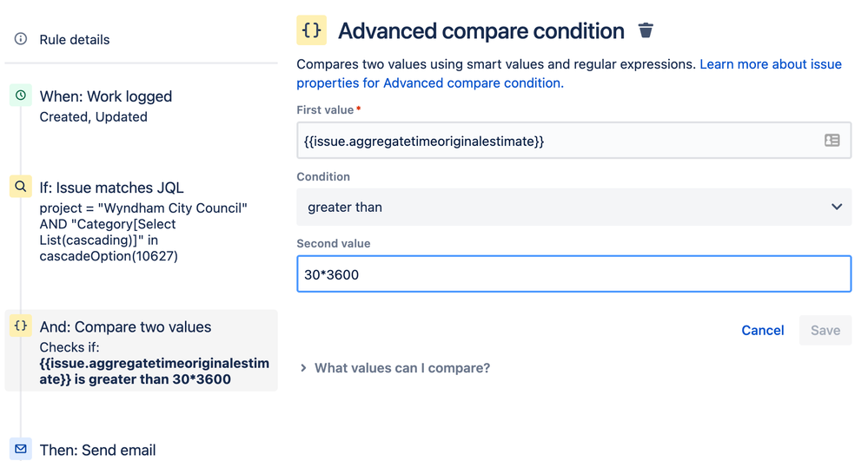The width and height of the screenshot is (868, 461).
Task: Select If: Issue matches JQL step
Action: pos(111,188)
